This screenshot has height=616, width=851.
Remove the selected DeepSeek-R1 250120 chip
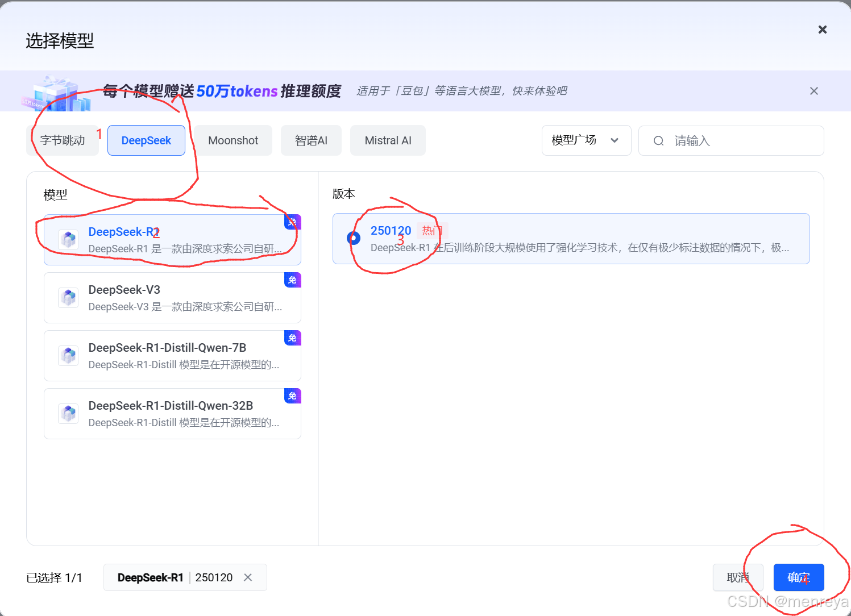click(x=248, y=577)
